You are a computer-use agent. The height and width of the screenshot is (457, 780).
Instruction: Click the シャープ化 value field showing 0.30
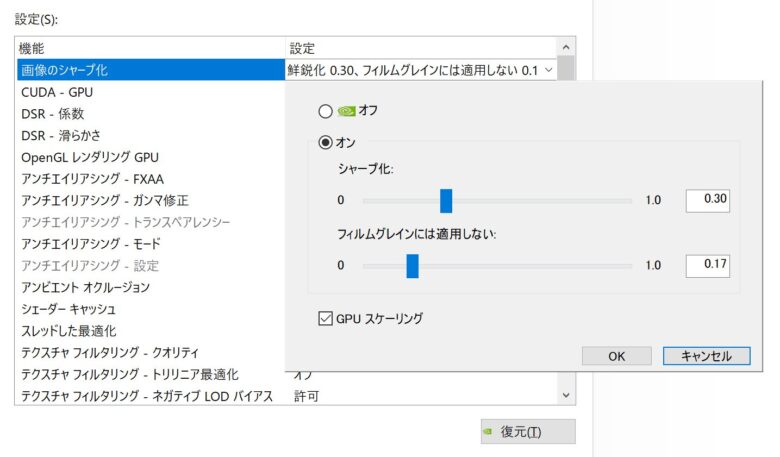[707, 200]
